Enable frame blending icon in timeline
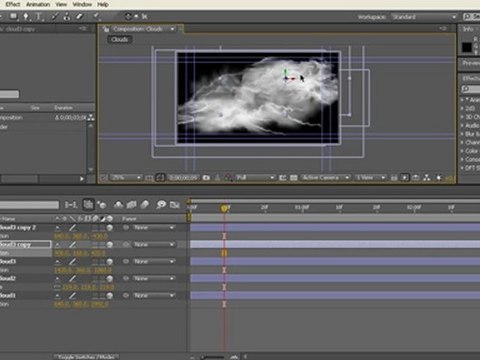480x360 pixels. pos(132,205)
